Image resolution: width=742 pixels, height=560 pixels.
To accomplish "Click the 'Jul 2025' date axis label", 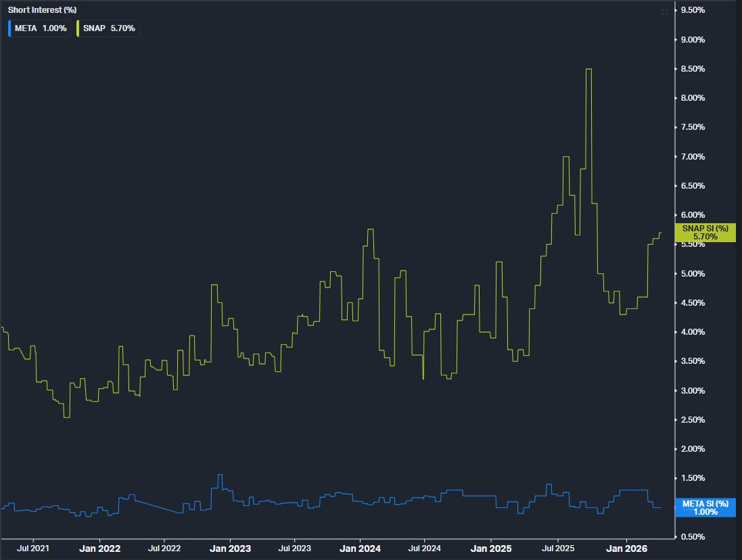I will 558,549.
